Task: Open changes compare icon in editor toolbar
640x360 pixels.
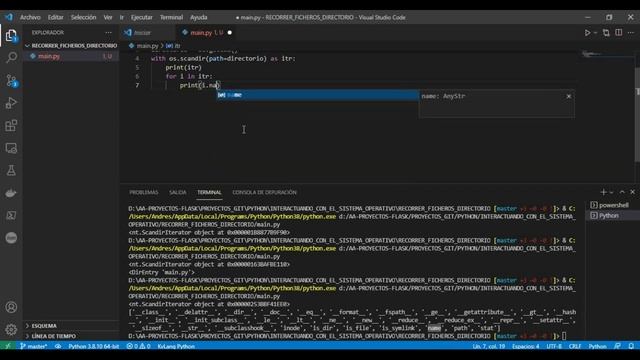Action: [606, 33]
